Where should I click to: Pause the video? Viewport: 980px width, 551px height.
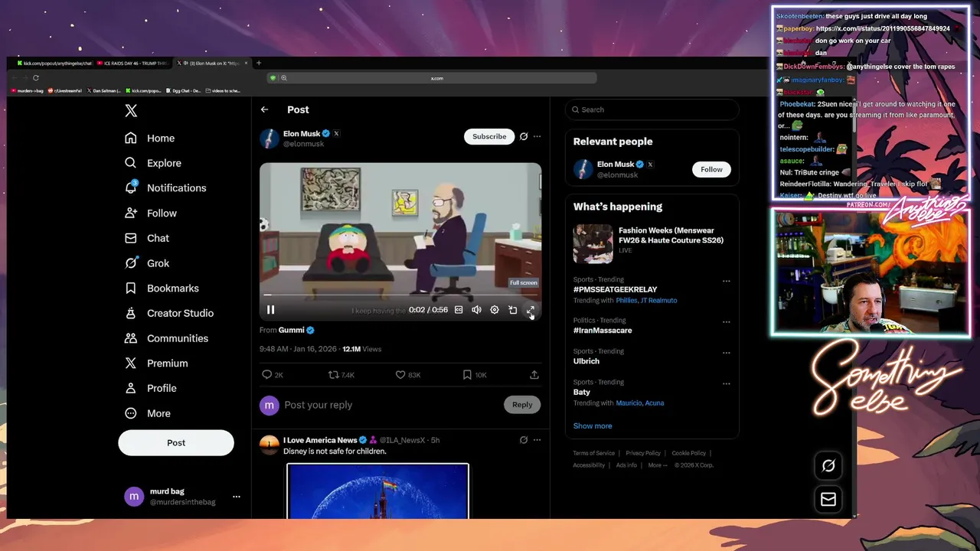click(x=270, y=310)
